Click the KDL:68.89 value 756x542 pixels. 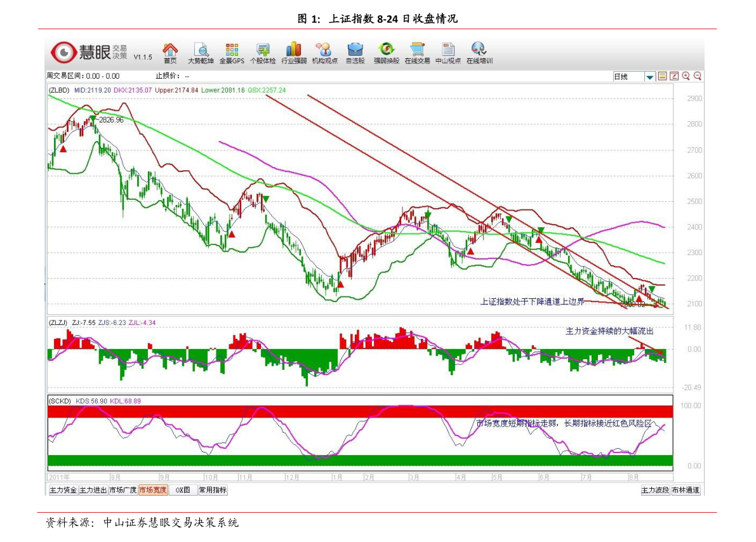[125, 401]
